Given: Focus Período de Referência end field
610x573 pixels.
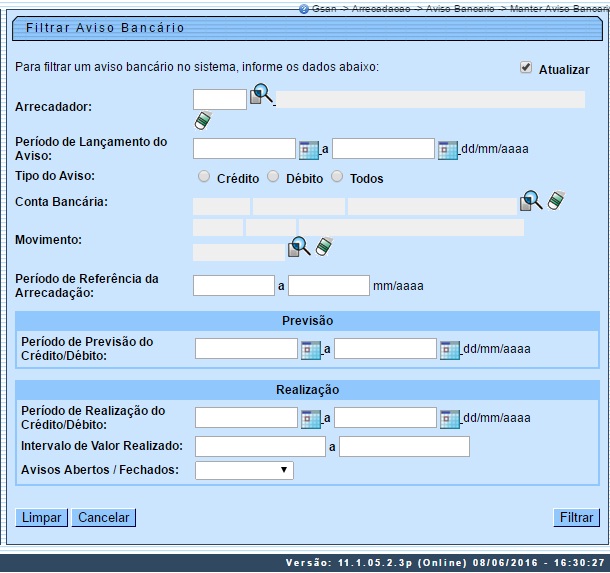Looking at the screenshot, I should 329,286.
